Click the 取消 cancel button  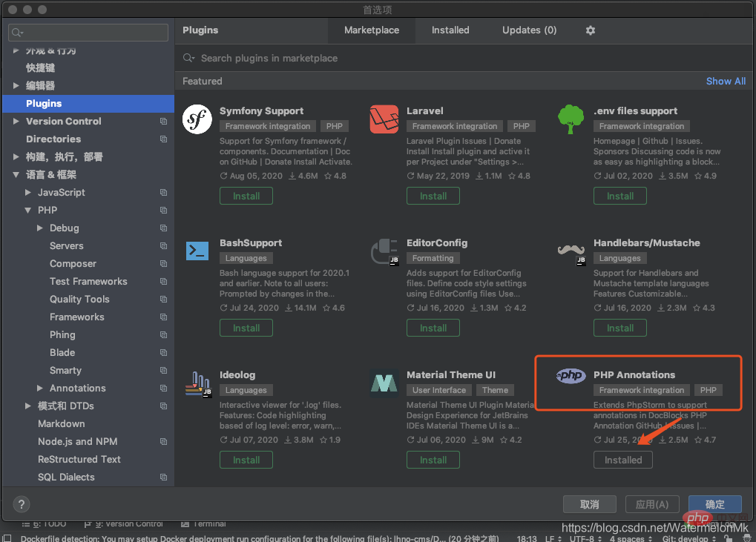(590, 504)
